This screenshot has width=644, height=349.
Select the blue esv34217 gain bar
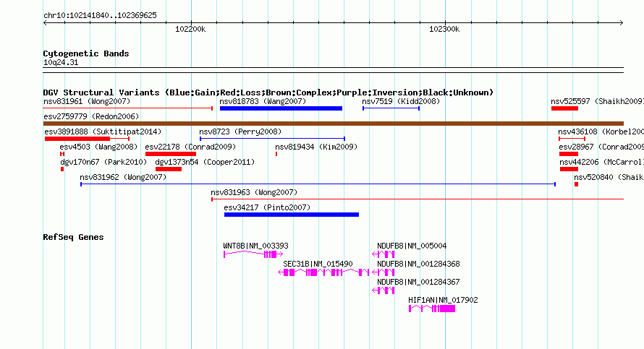point(292,215)
